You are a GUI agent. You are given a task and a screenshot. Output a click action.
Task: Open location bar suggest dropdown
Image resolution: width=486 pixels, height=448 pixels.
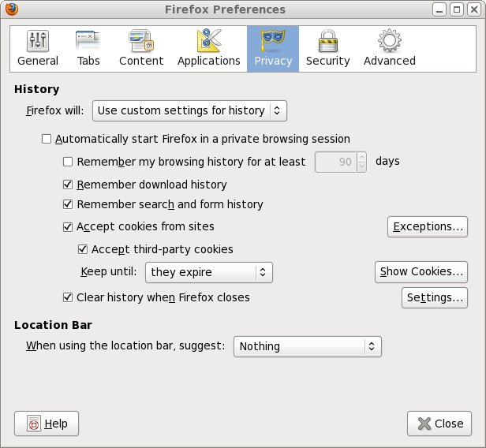pyautogui.click(x=307, y=346)
